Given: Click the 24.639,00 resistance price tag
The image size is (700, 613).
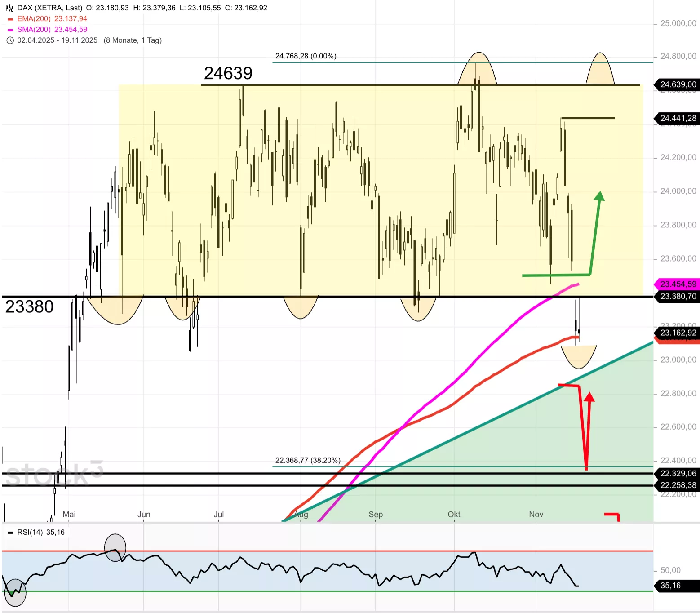Looking at the screenshot, I should tap(678, 84).
